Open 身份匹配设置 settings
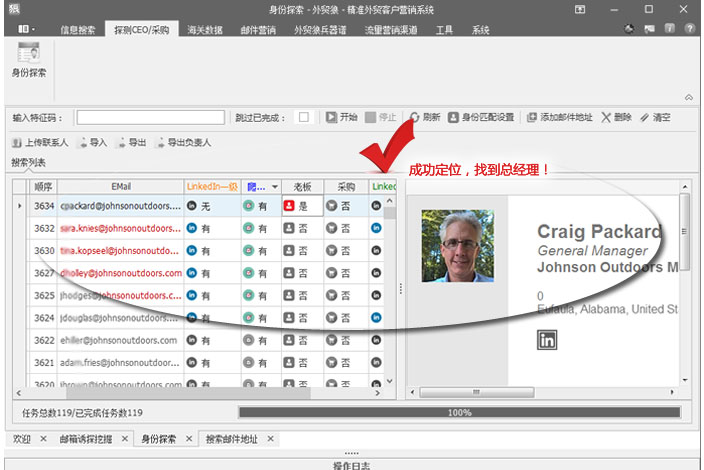The height and width of the screenshot is (470, 704). [x=453, y=117]
